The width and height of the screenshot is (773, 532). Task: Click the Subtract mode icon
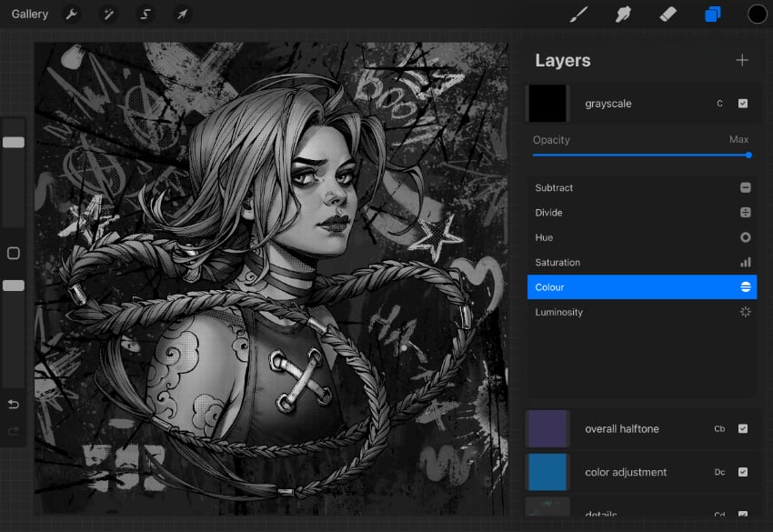(746, 187)
